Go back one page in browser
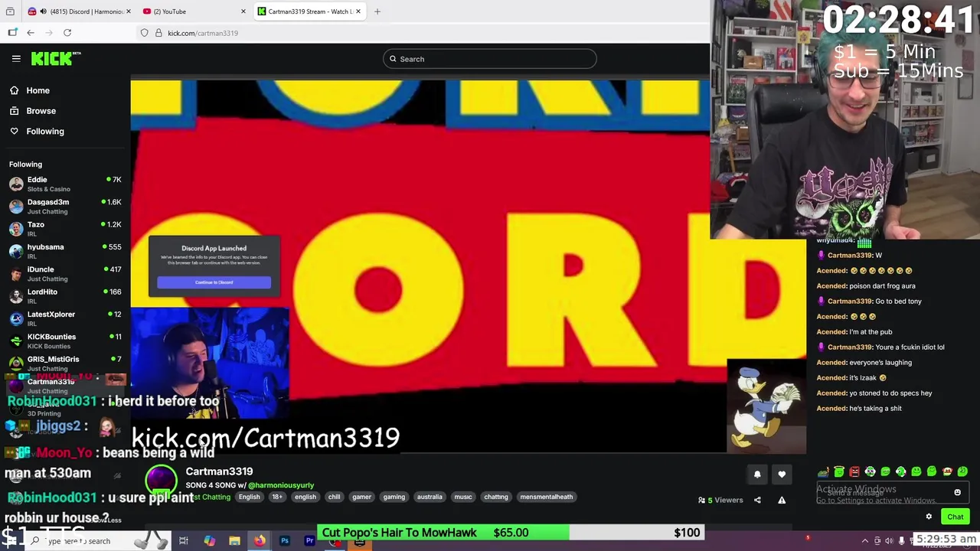Image resolution: width=980 pixels, height=551 pixels. coord(31,33)
